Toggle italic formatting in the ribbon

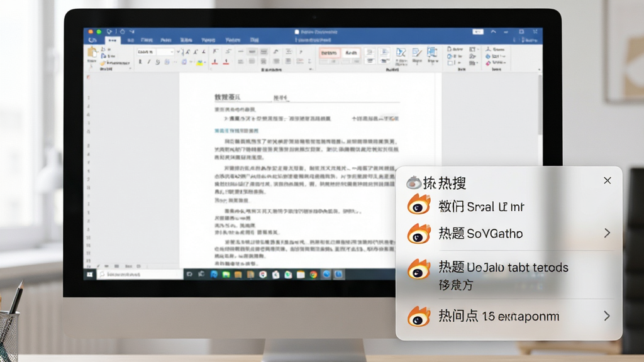tap(148, 62)
